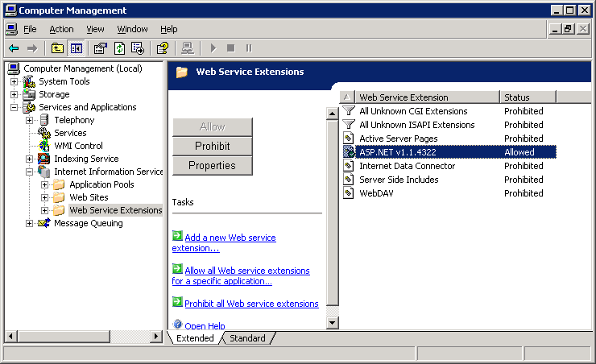Open Properties via the toolbar icon
Image resolution: width=596 pixels, height=364 pixels.
point(101,48)
